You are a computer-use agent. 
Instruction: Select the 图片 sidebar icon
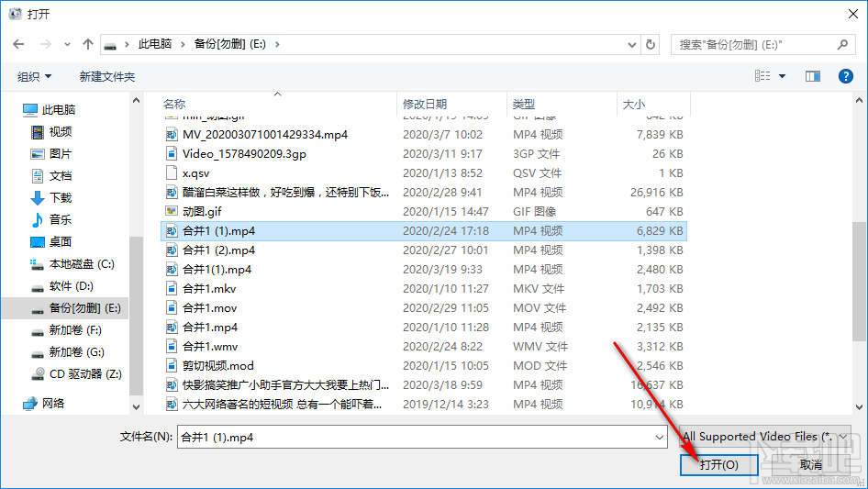38,154
